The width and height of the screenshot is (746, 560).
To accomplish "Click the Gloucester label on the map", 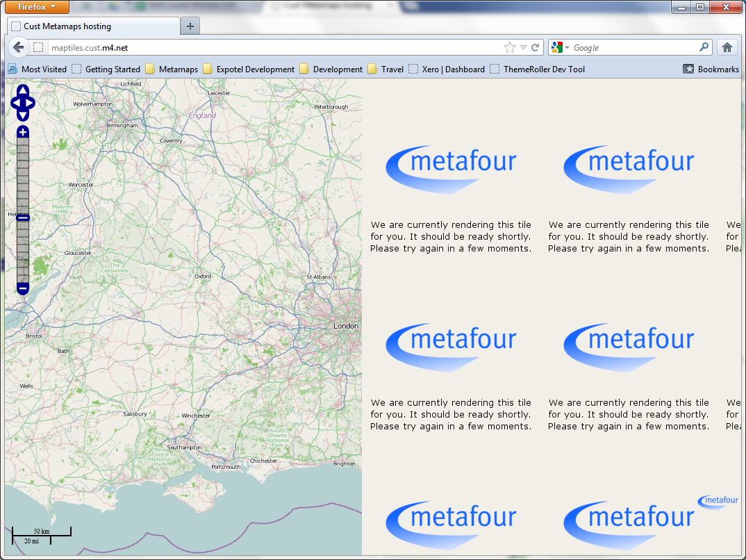I will 78,253.
